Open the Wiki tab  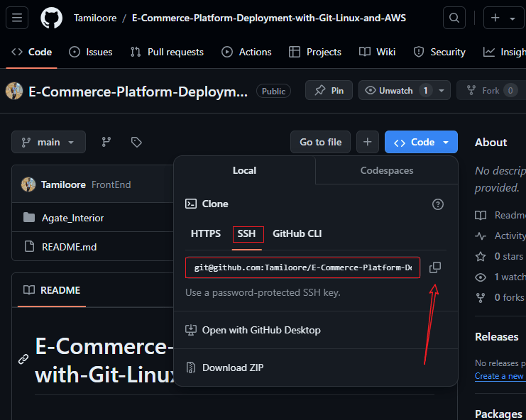tap(378, 52)
